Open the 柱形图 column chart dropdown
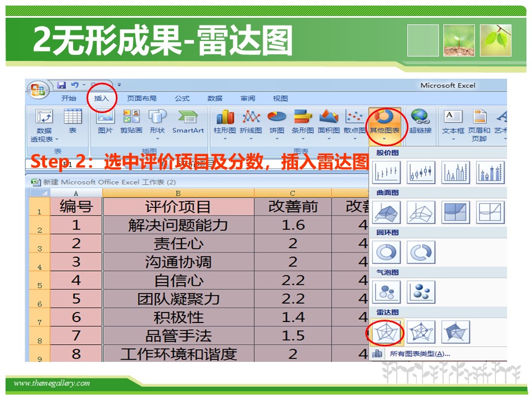The width and height of the screenshot is (532, 399). (x=224, y=123)
